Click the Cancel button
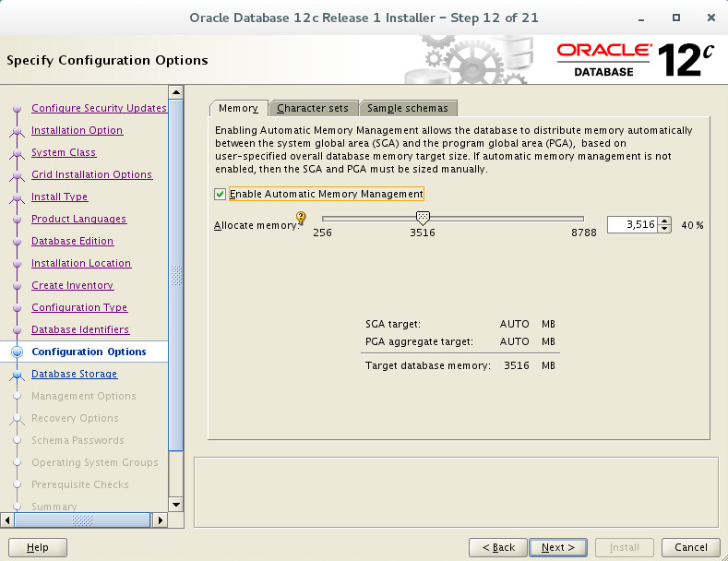Viewport: 728px width, 561px height. coord(691,547)
